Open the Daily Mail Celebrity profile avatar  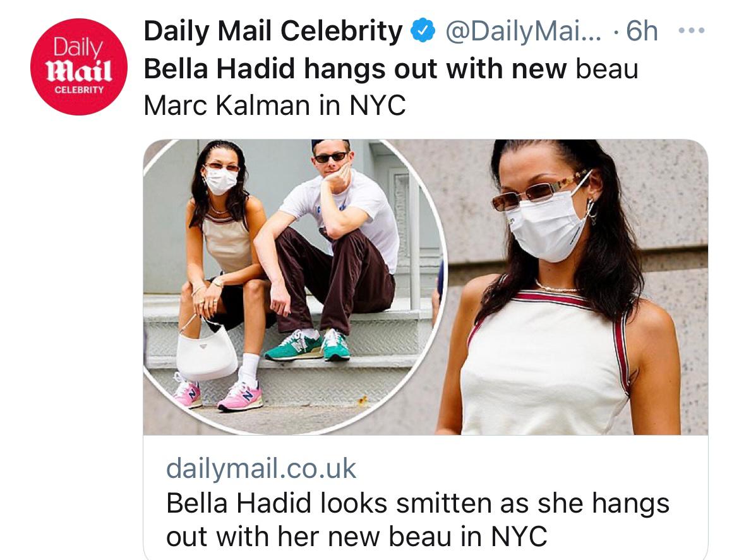click(x=79, y=67)
